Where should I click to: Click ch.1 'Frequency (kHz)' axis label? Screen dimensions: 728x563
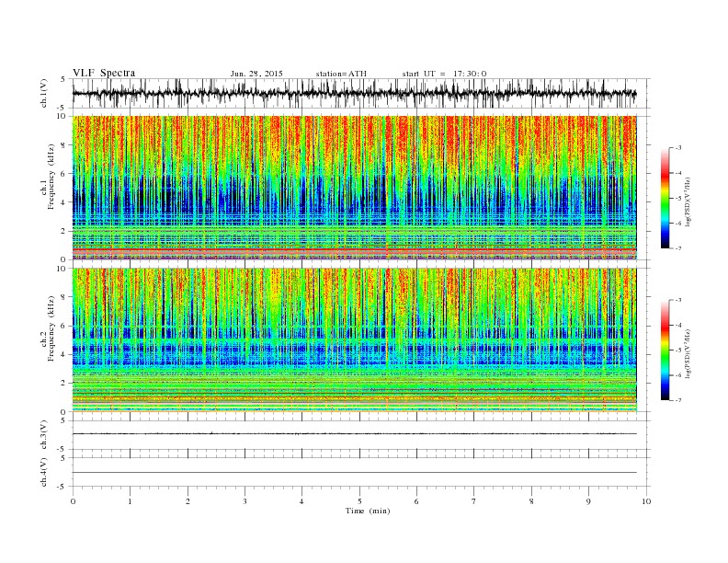click(x=51, y=177)
